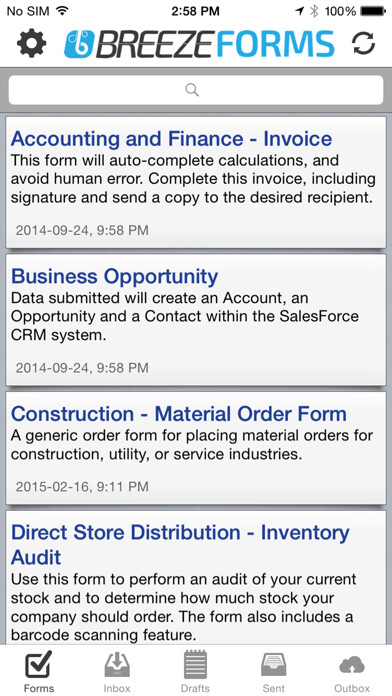Open the Outbox cloud icon

click(x=352, y=665)
